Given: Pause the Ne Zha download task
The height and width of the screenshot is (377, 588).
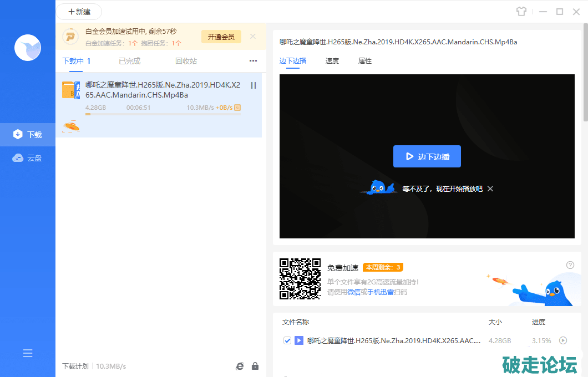Looking at the screenshot, I should (254, 85).
